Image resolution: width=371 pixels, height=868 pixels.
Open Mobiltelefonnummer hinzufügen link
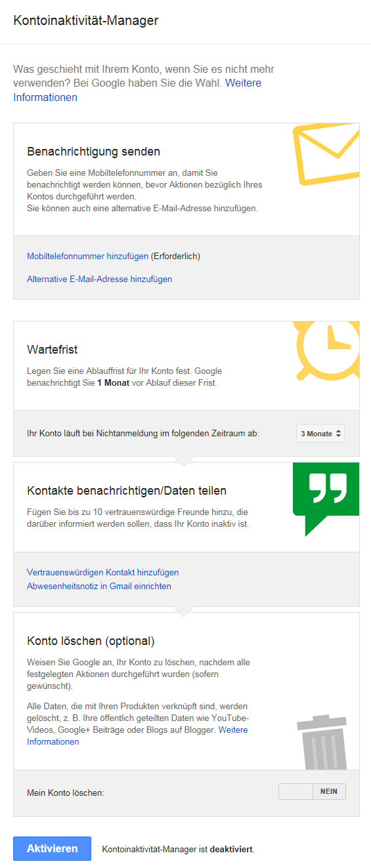[88, 256]
